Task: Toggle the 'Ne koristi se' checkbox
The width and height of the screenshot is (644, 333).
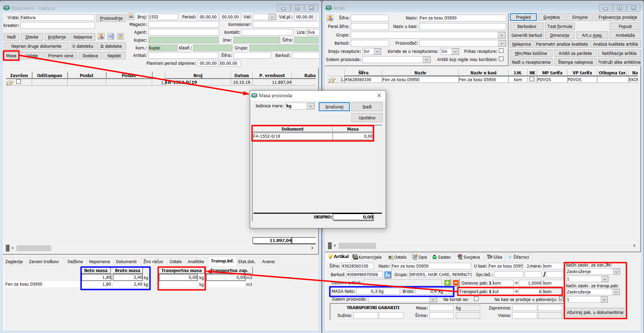Action: 476,299
